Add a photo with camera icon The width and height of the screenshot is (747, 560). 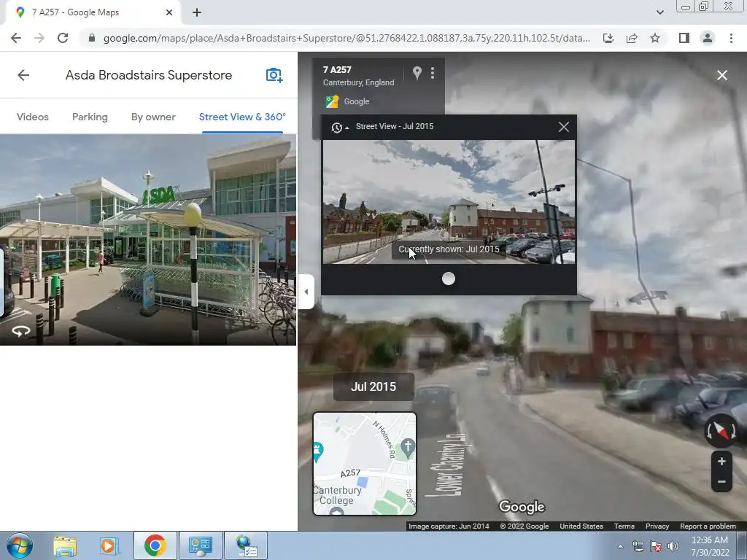(x=274, y=75)
